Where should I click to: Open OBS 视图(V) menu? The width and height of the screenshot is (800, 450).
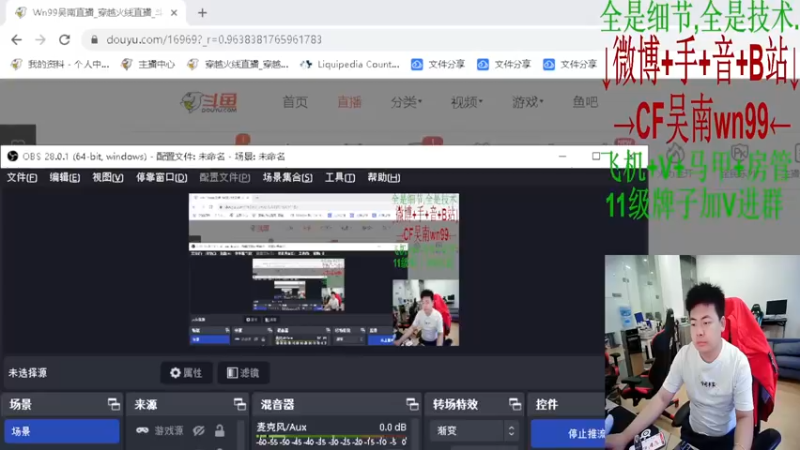[x=108, y=178]
